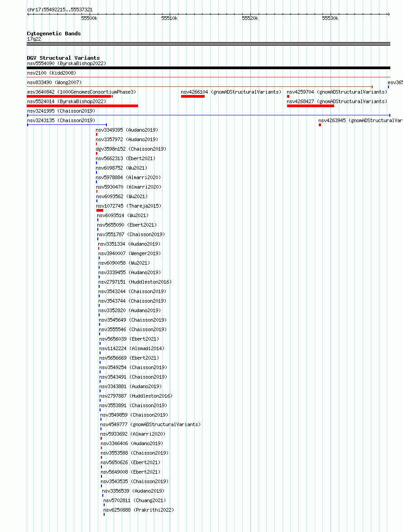
Task: Select nsv2797151 (Huddleston2016) variant
Action: coord(135,282)
